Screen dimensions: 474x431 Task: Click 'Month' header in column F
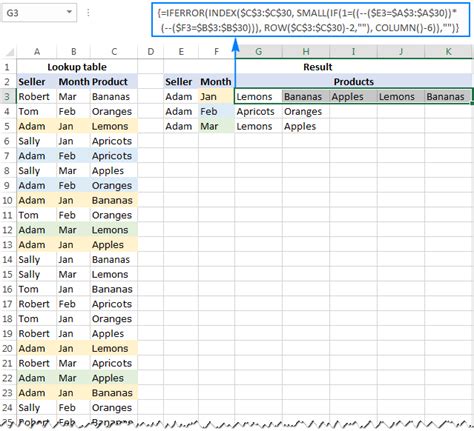(x=216, y=82)
